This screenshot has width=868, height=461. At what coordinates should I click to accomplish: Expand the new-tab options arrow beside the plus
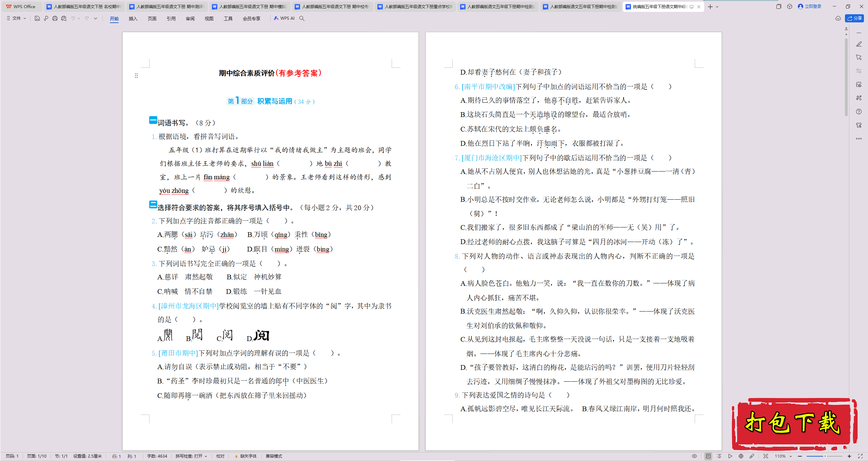(x=717, y=6)
